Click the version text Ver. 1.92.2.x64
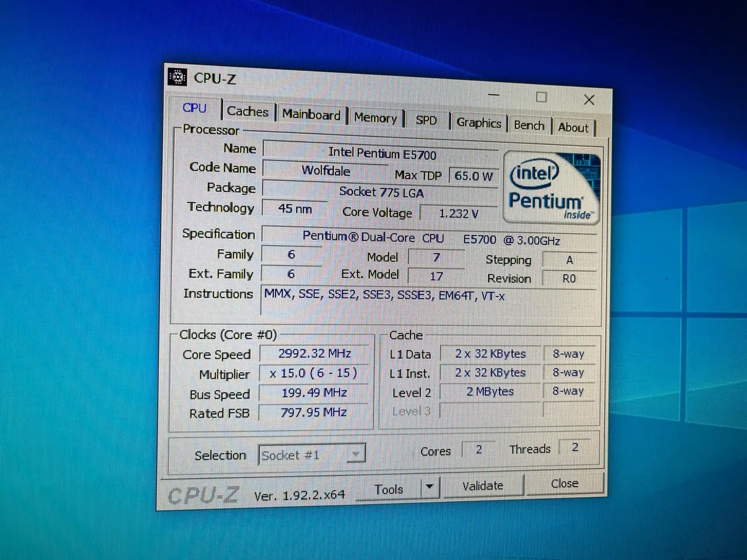Screen dimensions: 747x560 tap(299, 496)
